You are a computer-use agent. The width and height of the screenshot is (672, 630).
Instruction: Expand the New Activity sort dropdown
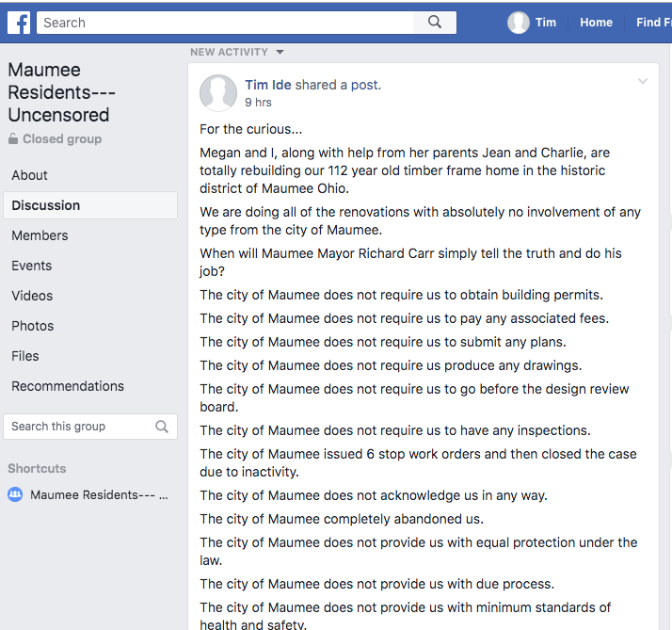[280, 53]
